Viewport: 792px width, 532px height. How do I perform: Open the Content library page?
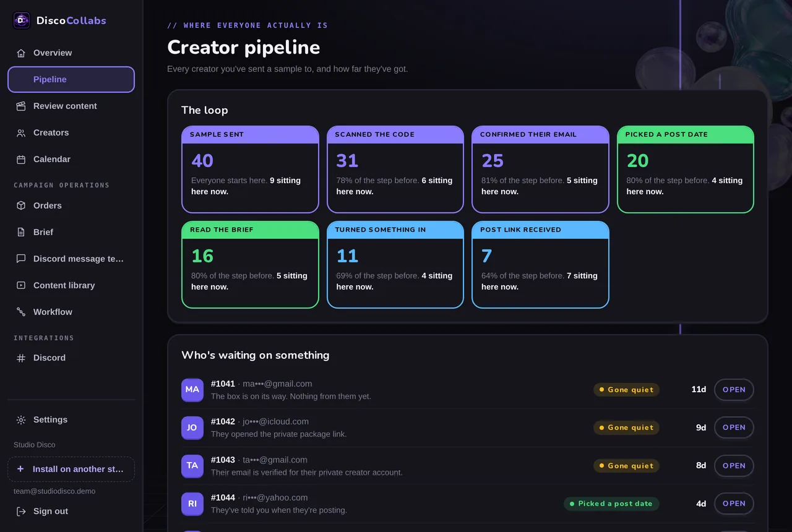tap(71, 286)
